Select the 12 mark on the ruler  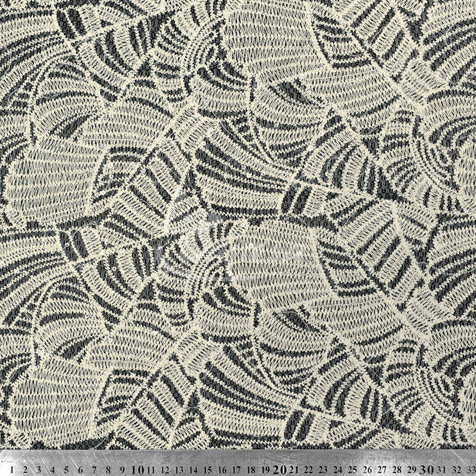166,469
